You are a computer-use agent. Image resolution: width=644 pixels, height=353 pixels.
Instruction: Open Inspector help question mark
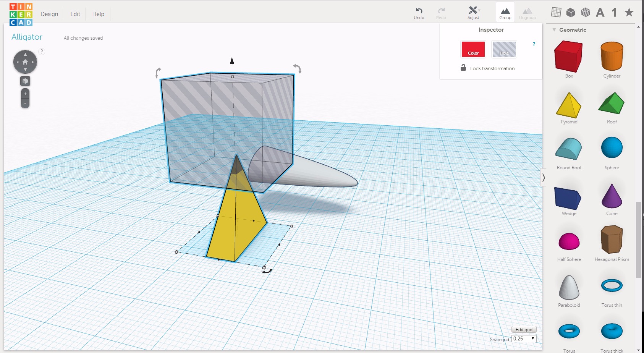pos(534,44)
